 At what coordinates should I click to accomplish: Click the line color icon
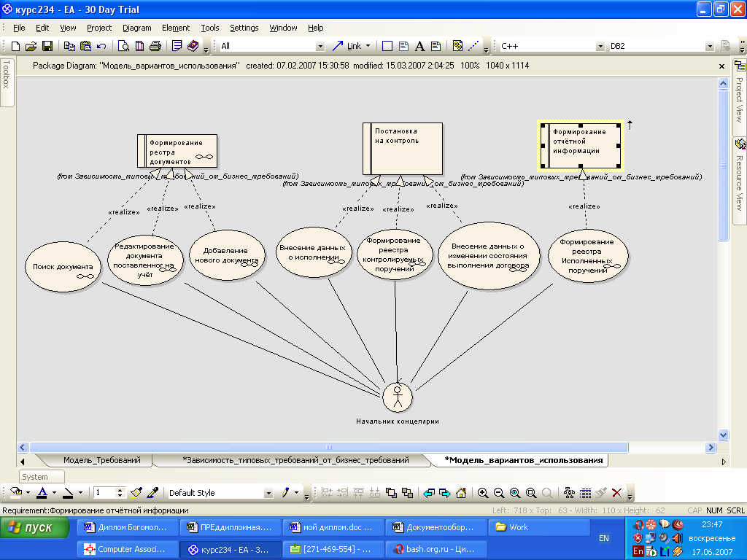tap(68, 492)
